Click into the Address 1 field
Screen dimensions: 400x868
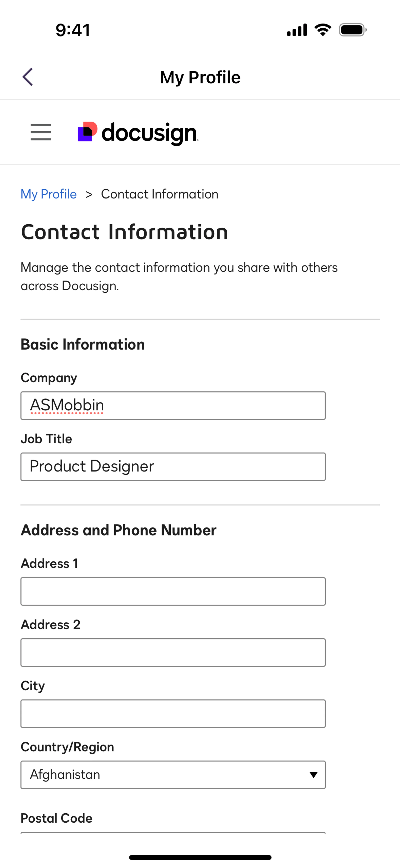pos(173,591)
